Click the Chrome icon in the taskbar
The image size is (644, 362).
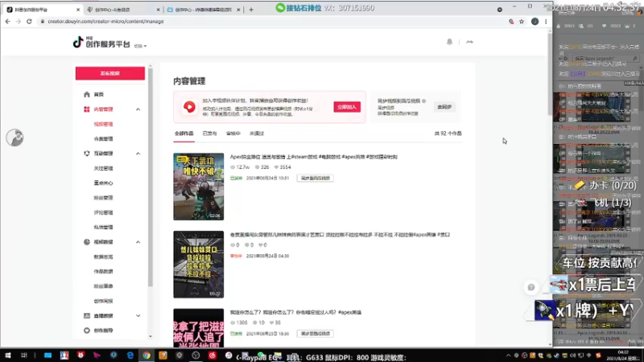[x=147, y=356]
